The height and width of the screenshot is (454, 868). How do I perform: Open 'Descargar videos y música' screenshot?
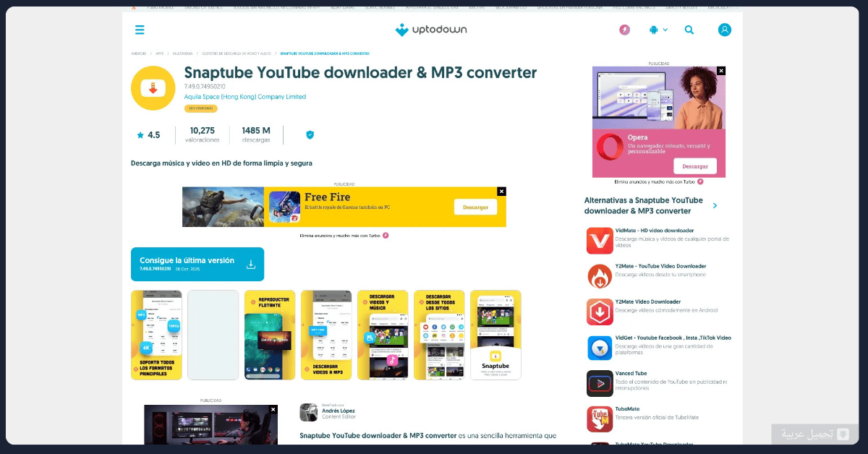tap(383, 335)
